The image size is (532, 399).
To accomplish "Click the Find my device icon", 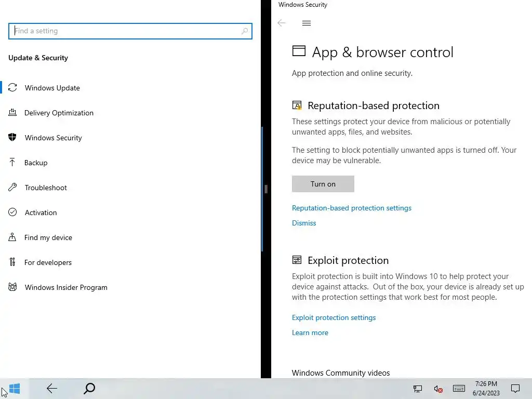I will (x=12, y=237).
